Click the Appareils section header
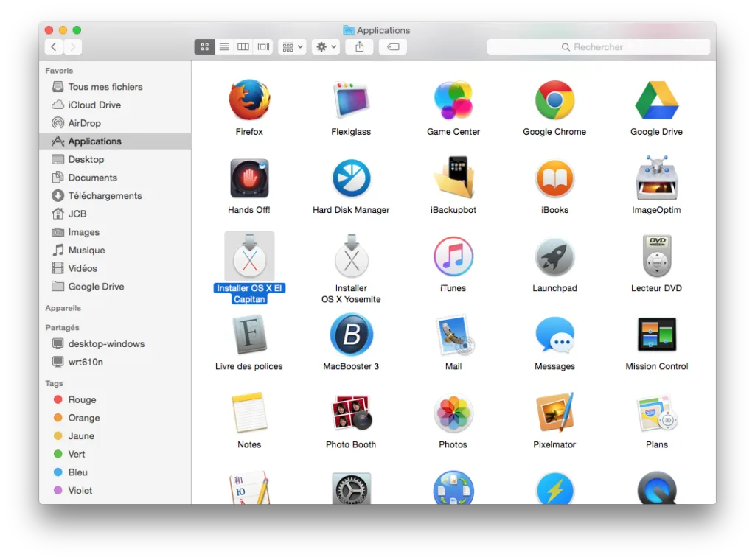755x560 pixels. coord(63,308)
